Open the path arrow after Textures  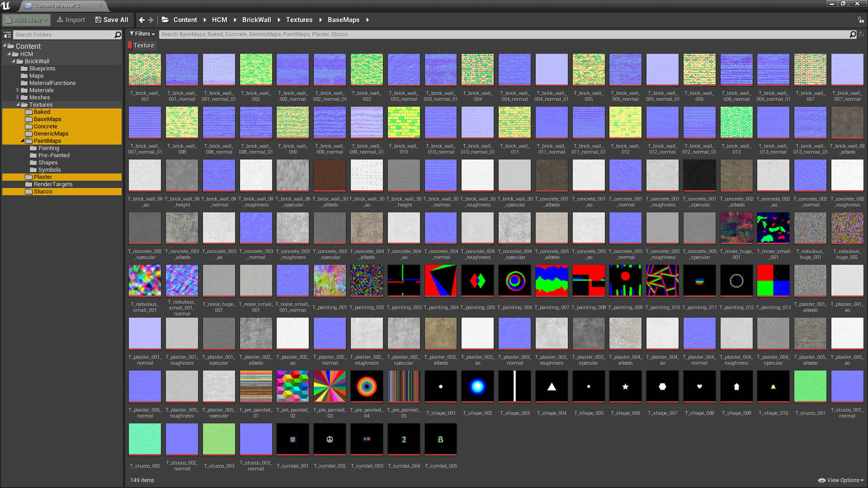(x=320, y=20)
